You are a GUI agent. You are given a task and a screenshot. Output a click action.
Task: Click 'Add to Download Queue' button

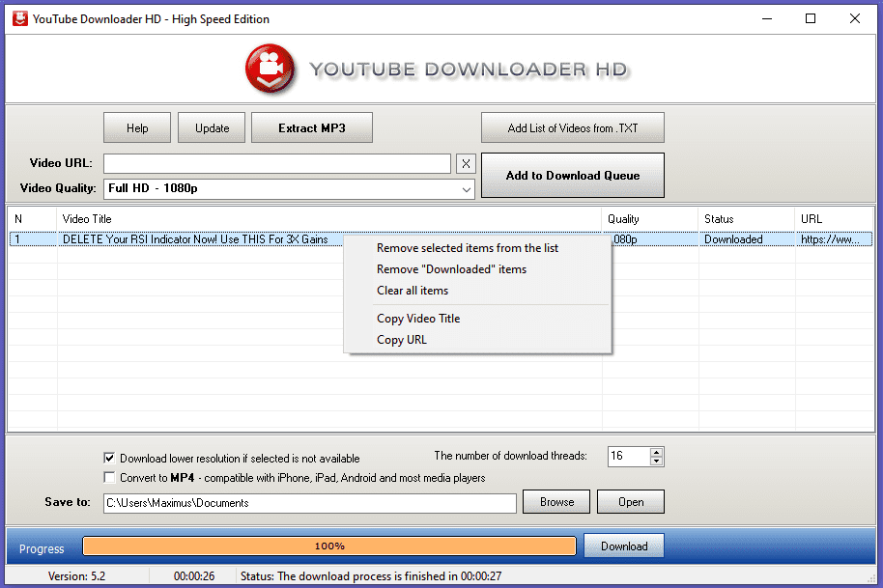573,176
